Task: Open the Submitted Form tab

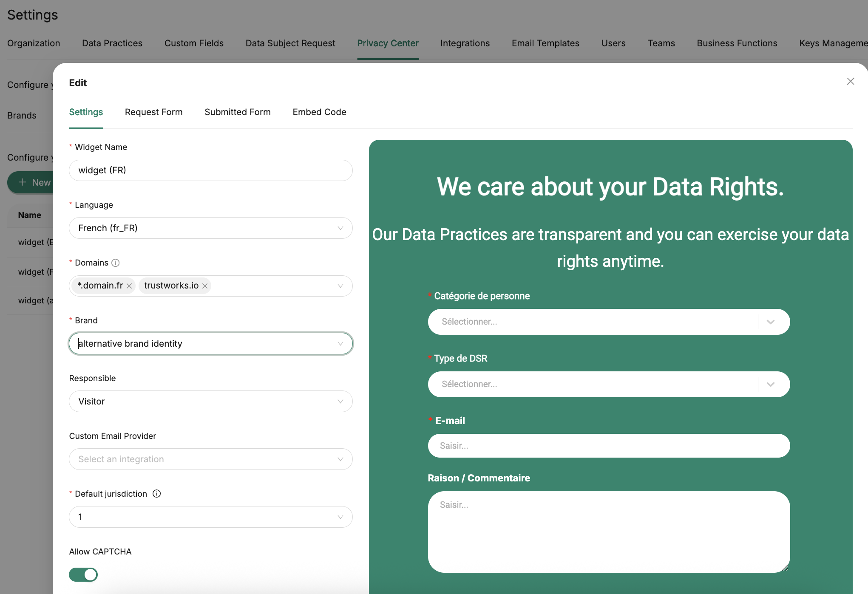Action: click(237, 112)
